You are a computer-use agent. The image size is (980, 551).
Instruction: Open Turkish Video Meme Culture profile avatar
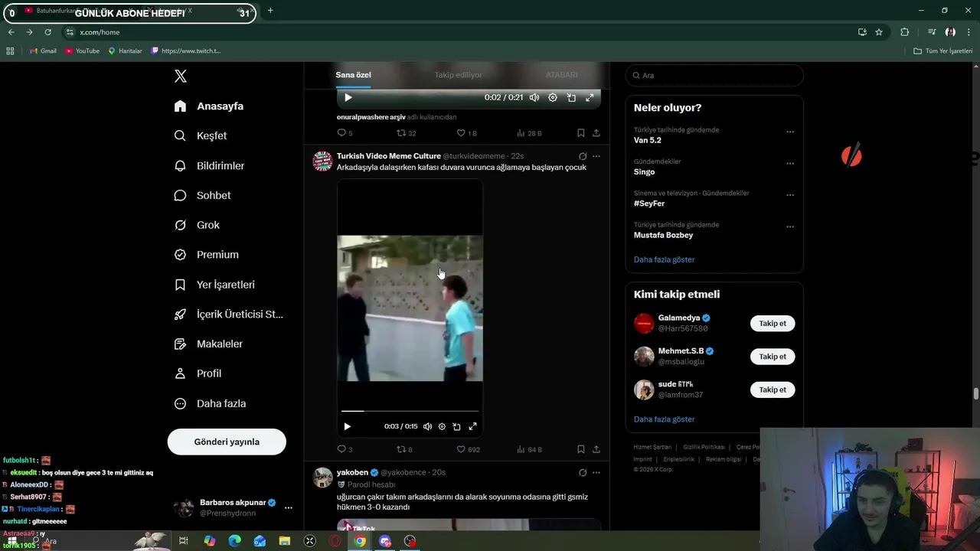point(323,161)
